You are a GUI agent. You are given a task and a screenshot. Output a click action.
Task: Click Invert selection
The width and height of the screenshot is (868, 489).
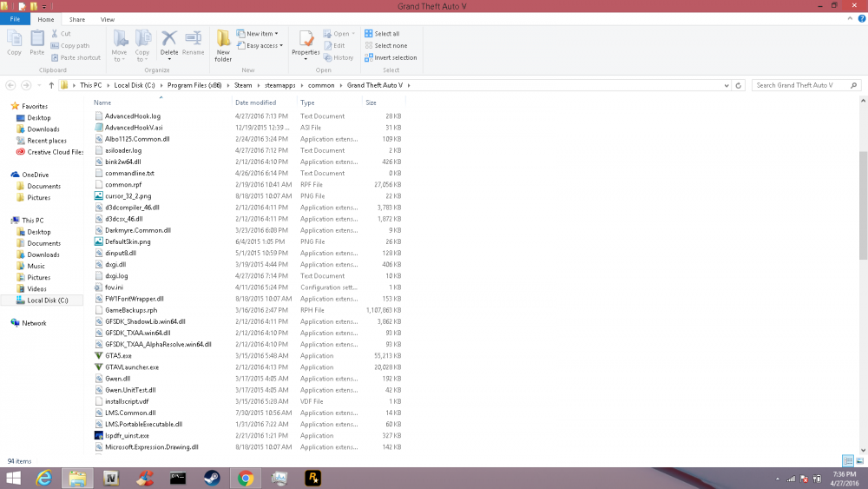391,57
